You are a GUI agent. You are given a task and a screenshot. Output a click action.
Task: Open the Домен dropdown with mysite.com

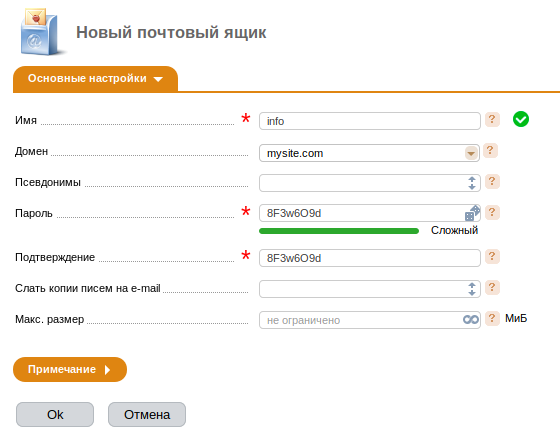369,153
